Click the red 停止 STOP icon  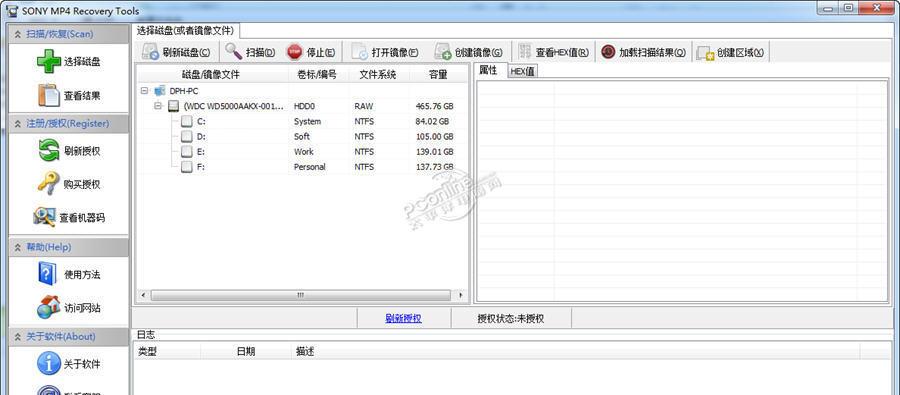click(x=294, y=52)
